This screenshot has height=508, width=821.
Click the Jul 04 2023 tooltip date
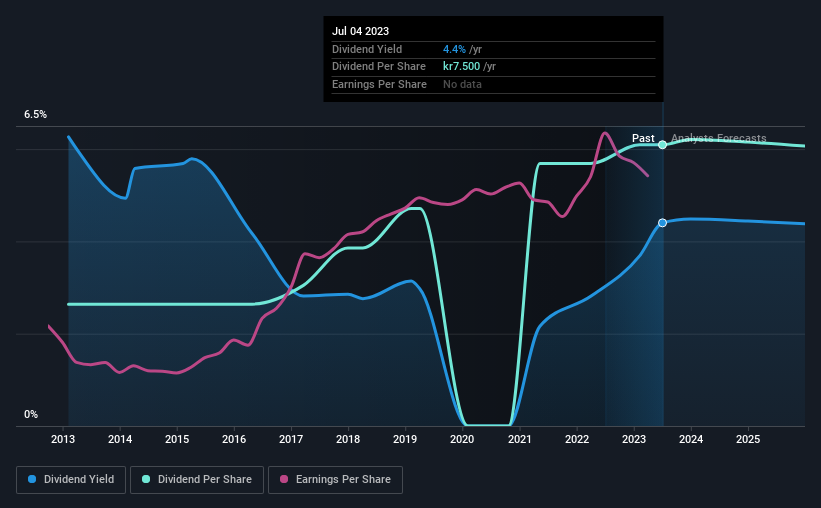click(x=360, y=31)
